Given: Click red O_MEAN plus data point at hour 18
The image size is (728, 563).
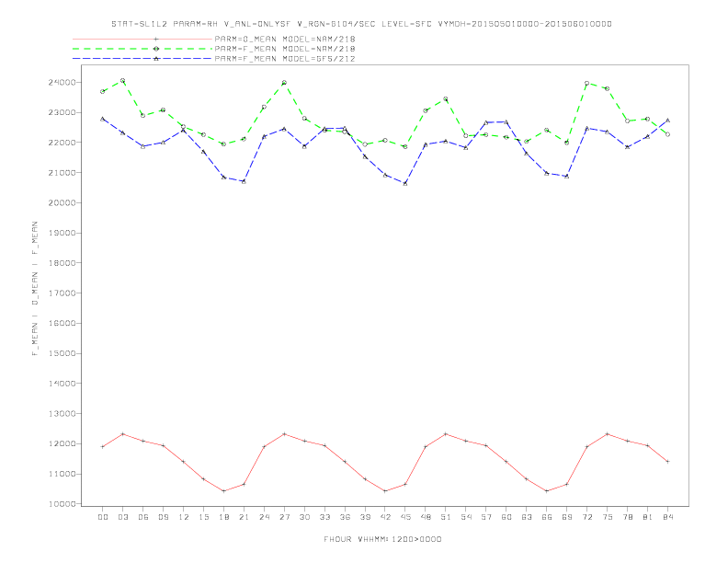Looking at the screenshot, I should pyautogui.click(x=223, y=491).
